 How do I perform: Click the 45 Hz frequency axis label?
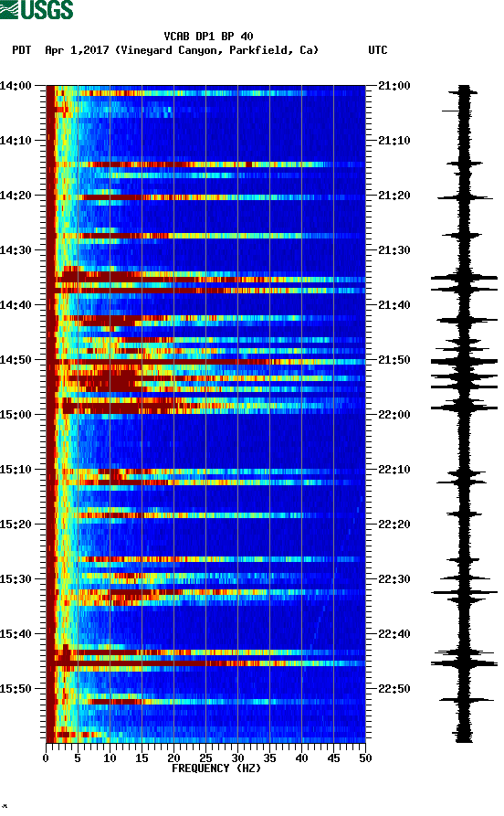[333, 758]
